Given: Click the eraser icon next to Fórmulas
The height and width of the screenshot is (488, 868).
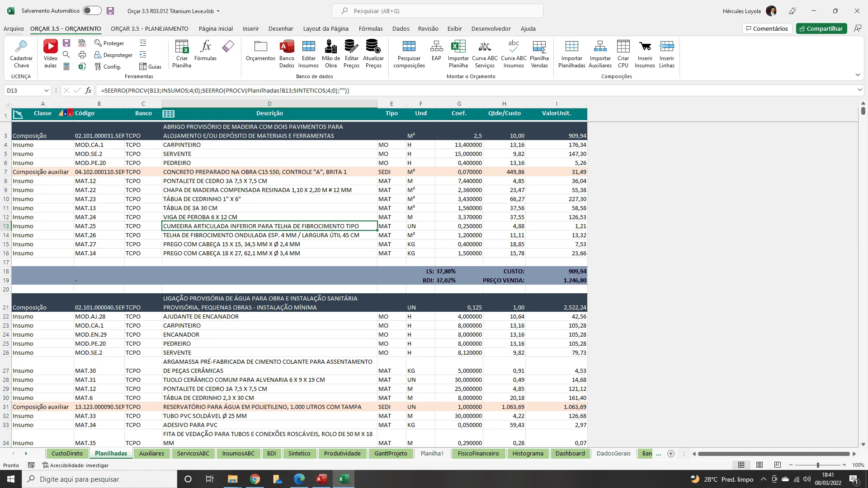Looking at the screenshot, I should point(228,46).
